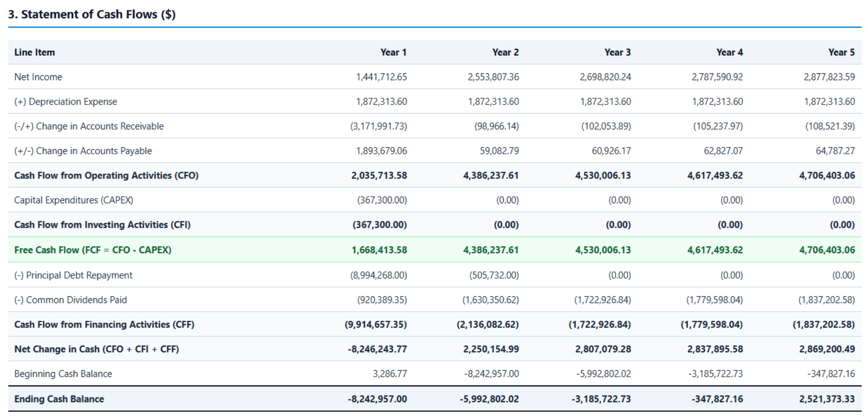
Task: Select the highlighted Free Cash Flow row label
Action: (93, 250)
